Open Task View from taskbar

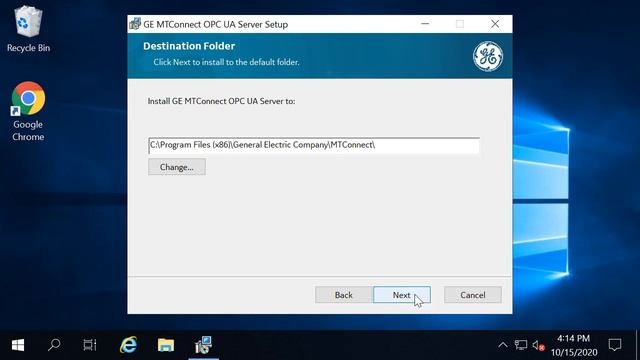click(90, 345)
